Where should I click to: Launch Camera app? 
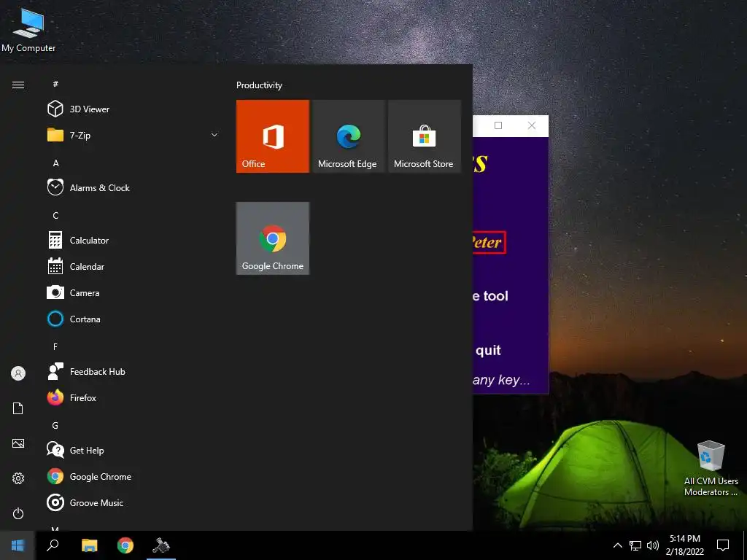133,292
